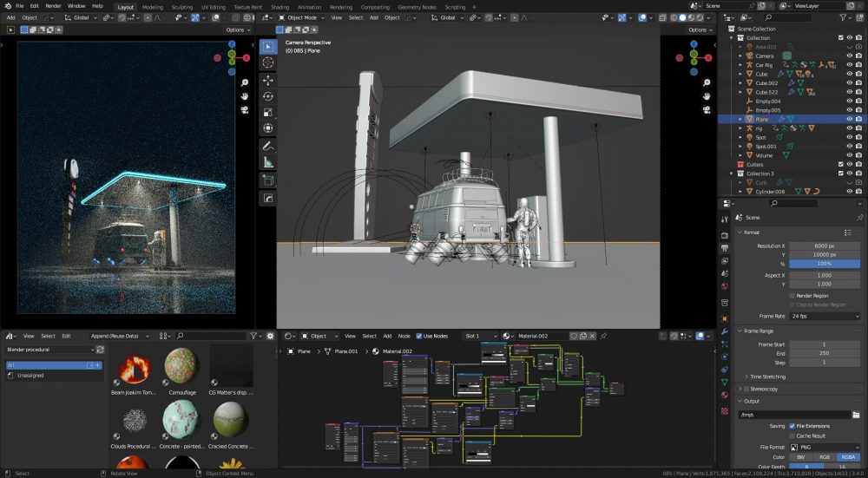
Task: Open the Render menu in top bar
Action: pos(53,6)
